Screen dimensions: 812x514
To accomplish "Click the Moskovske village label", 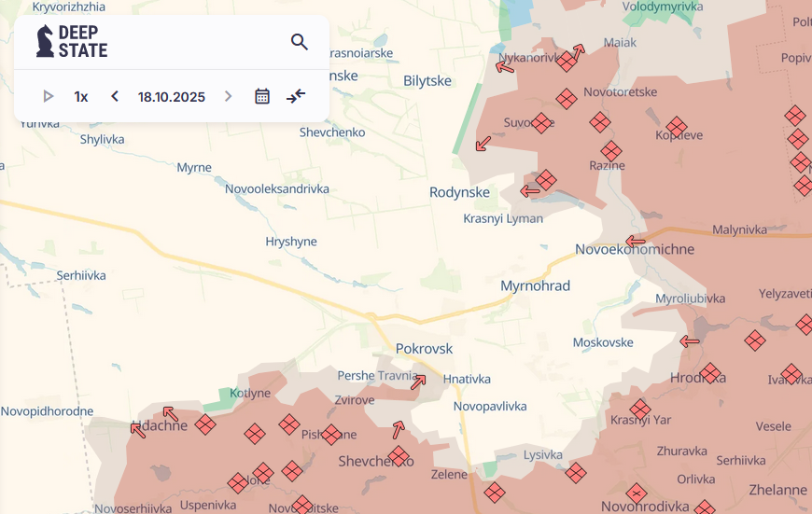I will click(603, 342).
